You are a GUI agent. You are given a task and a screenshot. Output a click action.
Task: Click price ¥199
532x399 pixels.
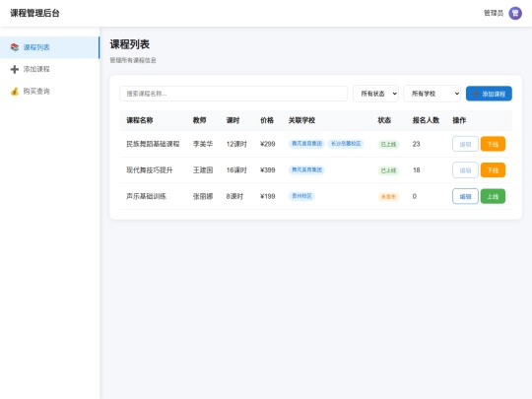click(x=268, y=196)
